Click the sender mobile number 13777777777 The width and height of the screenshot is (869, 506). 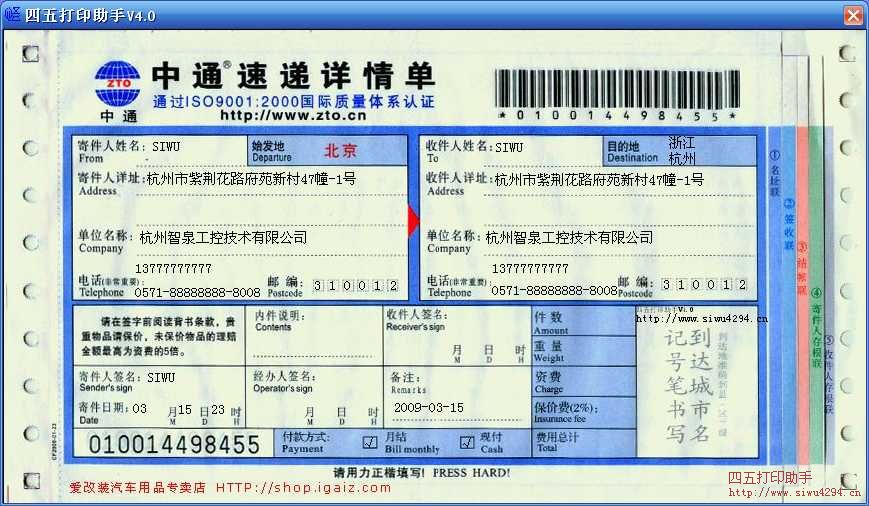pyautogui.click(x=173, y=269)
